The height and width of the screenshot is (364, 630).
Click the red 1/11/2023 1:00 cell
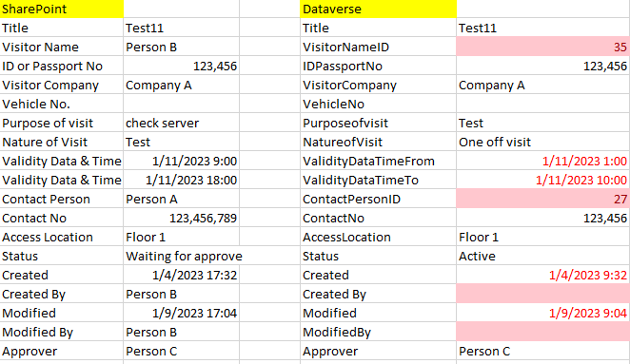coord(543,161)
